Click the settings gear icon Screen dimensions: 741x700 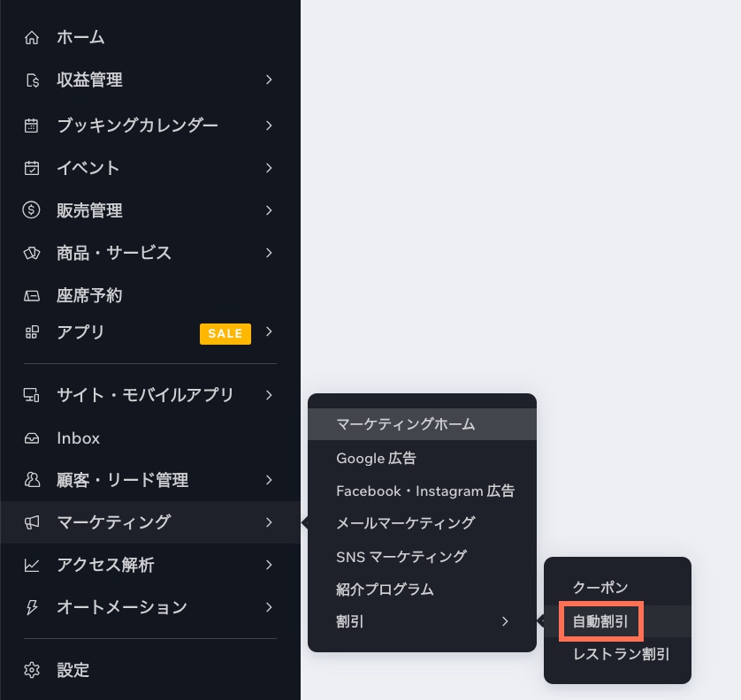[32, 670]
